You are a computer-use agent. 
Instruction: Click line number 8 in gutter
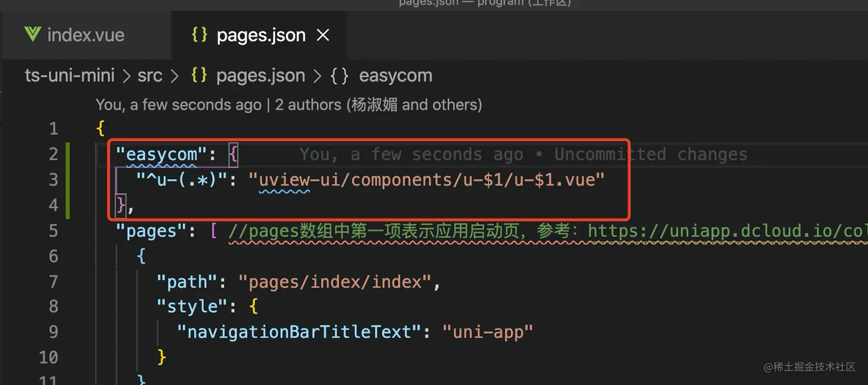click(53, 307)
